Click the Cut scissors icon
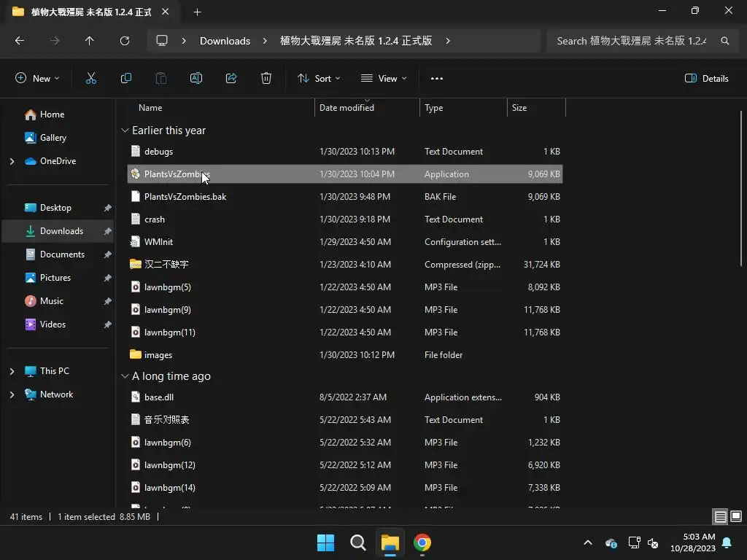 90,79
